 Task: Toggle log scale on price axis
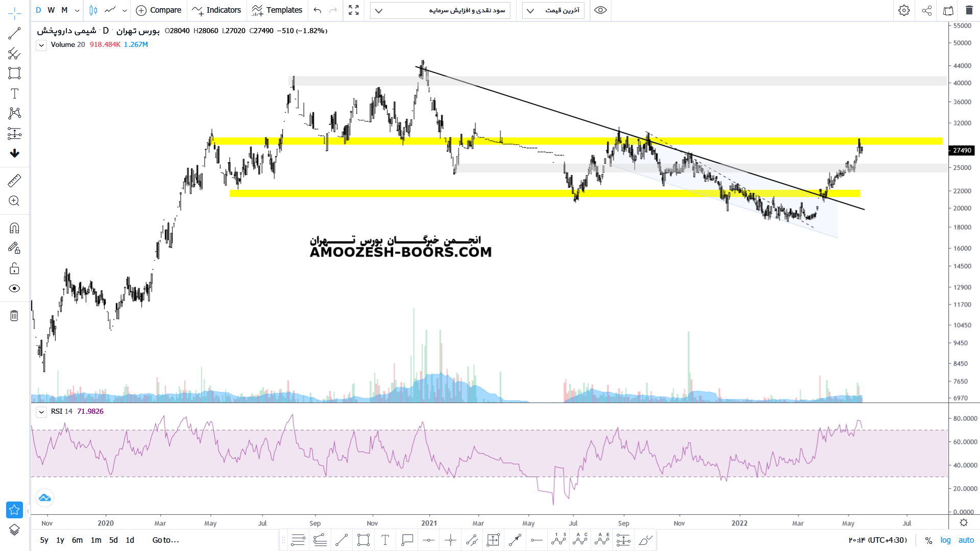click(x=945, y=540)
